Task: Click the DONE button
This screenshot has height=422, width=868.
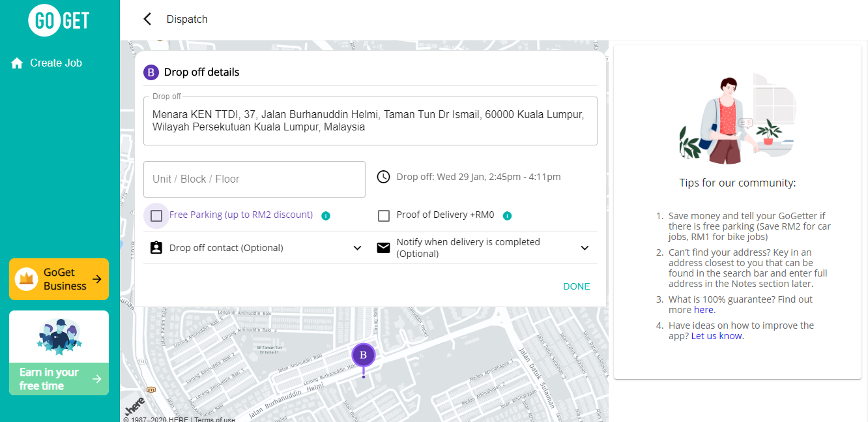Action: point(577,286)
